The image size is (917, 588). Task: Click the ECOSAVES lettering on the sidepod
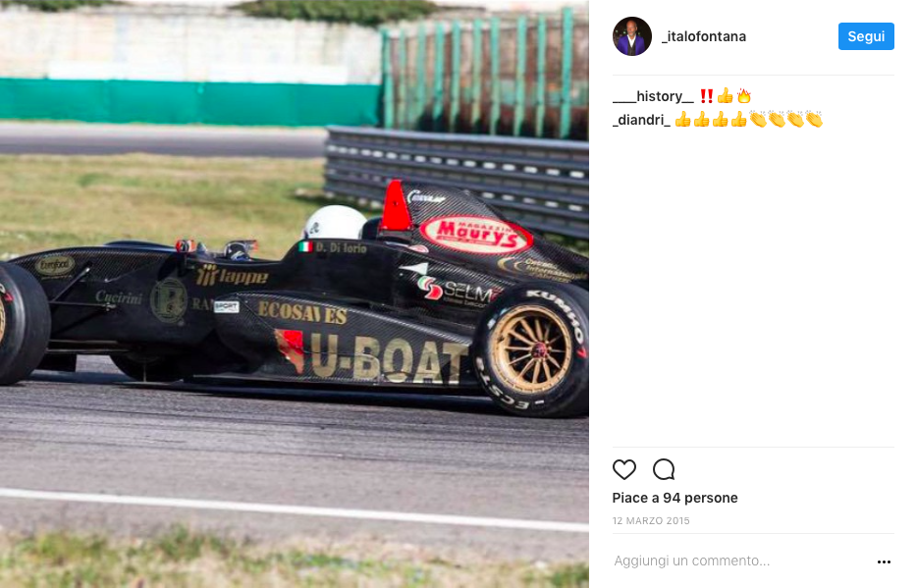pyautogui.click(x=302, y=312)
